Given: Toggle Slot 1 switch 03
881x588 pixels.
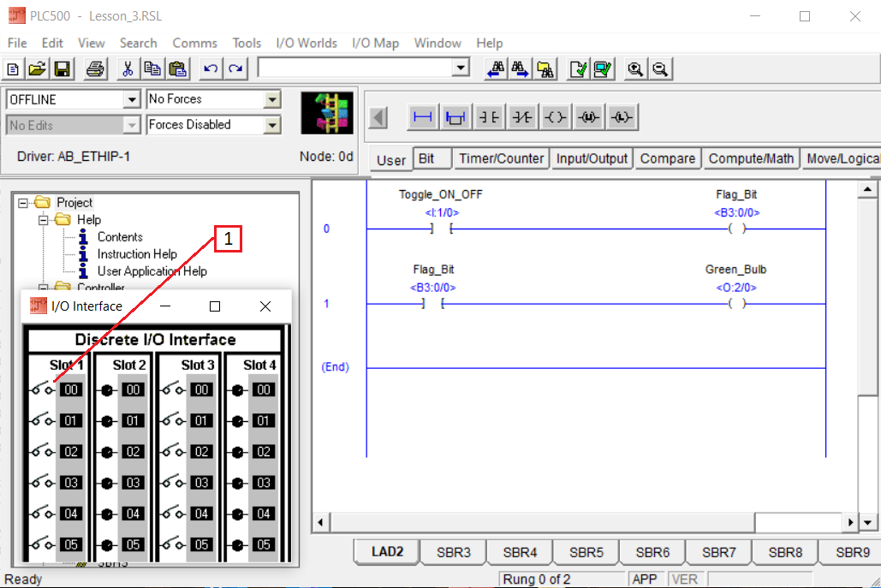Looking at the screenshot, I should coord(43,481).
